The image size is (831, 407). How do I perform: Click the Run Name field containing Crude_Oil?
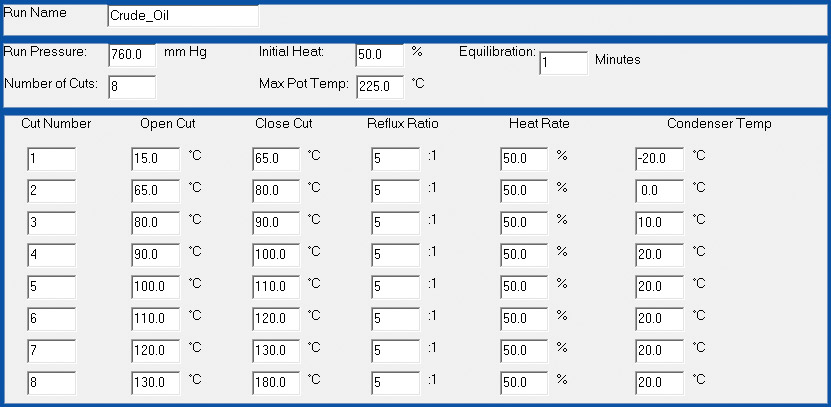tap(183, 16)
